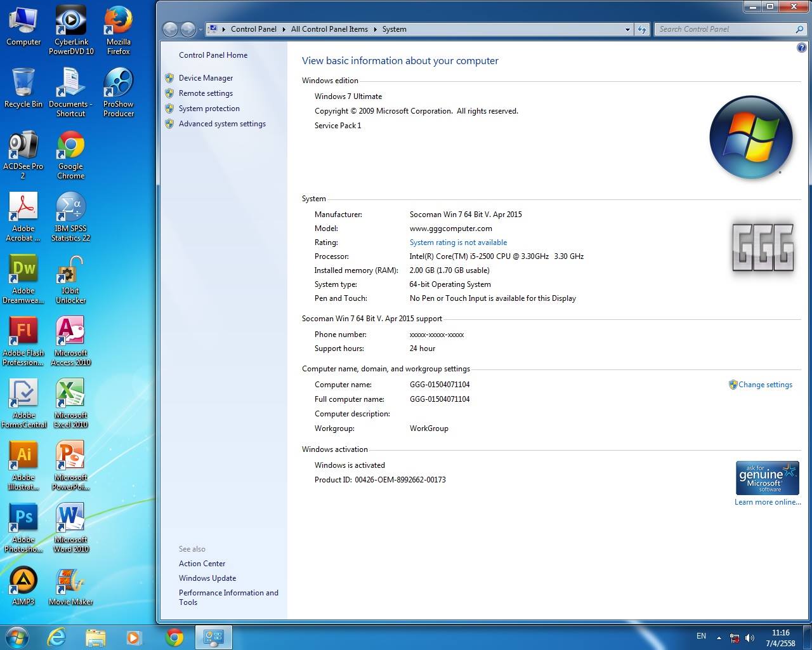Screen dimensions: 812x650
Task: Select Mozilla Firefox desktop icon
Action: (x=118, y=30)
